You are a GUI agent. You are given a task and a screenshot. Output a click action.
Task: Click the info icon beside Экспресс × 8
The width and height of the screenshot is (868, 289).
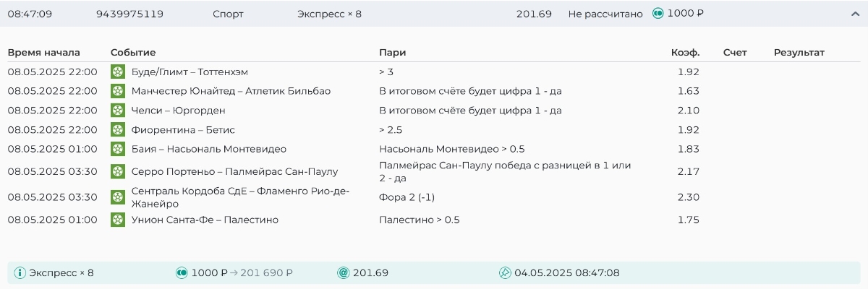pyautogui.click(x=20, y=273)
